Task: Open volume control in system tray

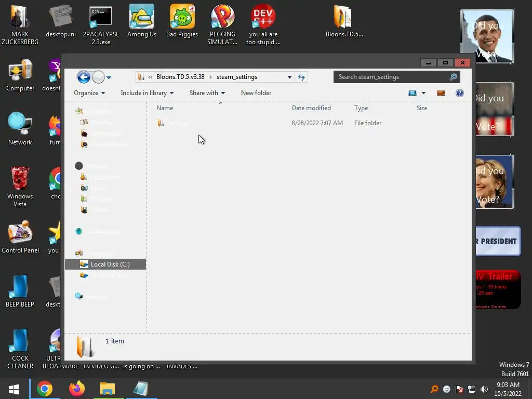Action: click(x=484, y=389)
